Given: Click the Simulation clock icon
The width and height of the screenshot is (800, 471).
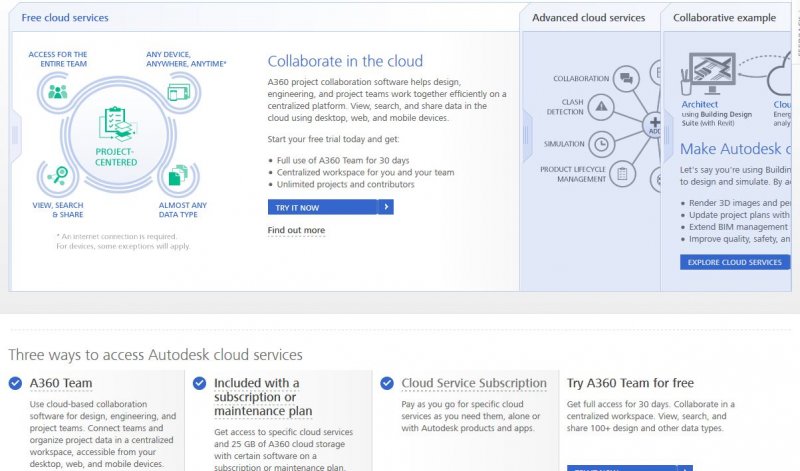Looking at the screenshot, I should pyautogui.click(x=602, y=144).
